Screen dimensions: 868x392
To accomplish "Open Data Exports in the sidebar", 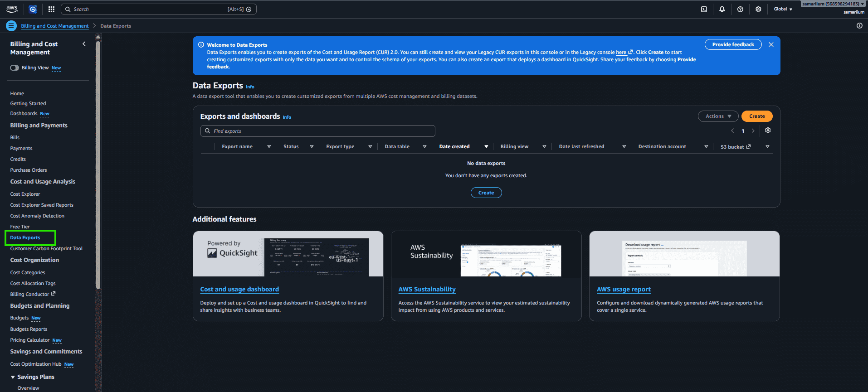I will pos(25,237).
